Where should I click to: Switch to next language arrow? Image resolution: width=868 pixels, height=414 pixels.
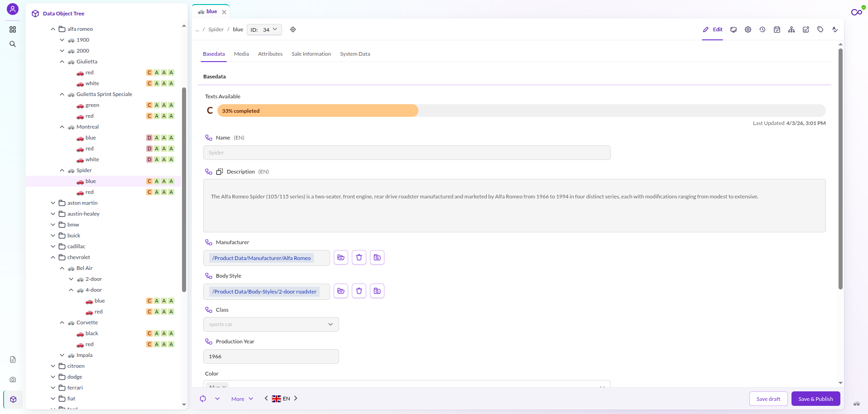(296, 399)
